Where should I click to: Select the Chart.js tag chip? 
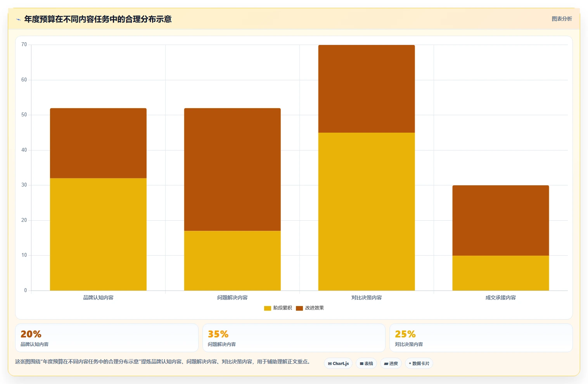pos(338,363)
